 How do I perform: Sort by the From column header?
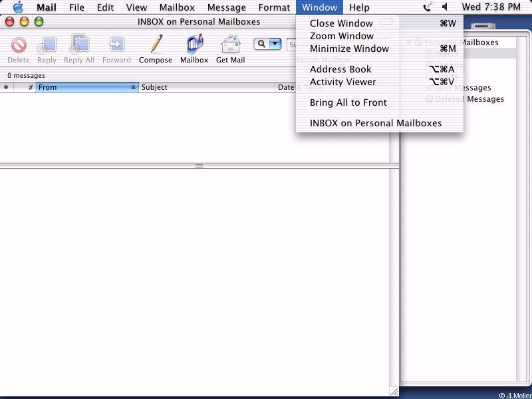87,87
